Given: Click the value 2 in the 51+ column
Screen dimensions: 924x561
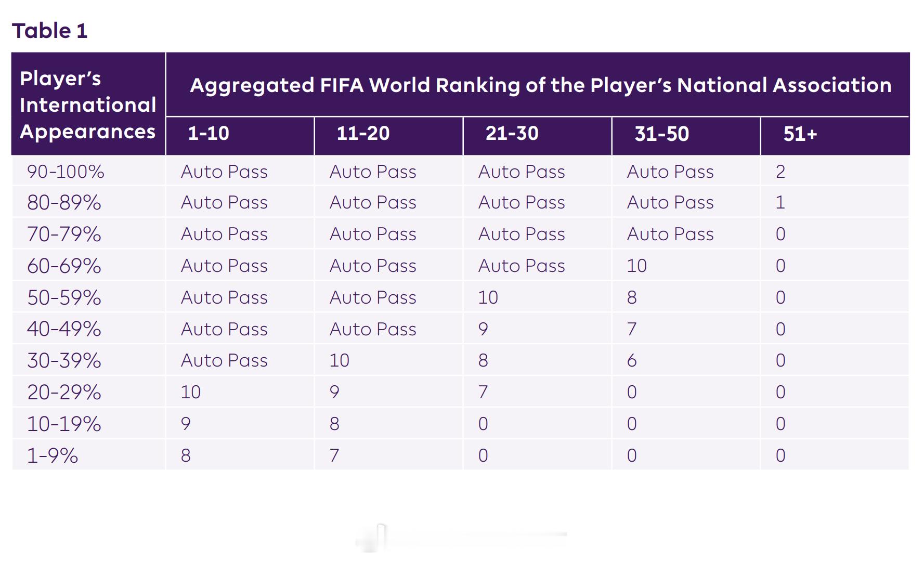Looking at the screenshot, I should (x=780, y=172).
